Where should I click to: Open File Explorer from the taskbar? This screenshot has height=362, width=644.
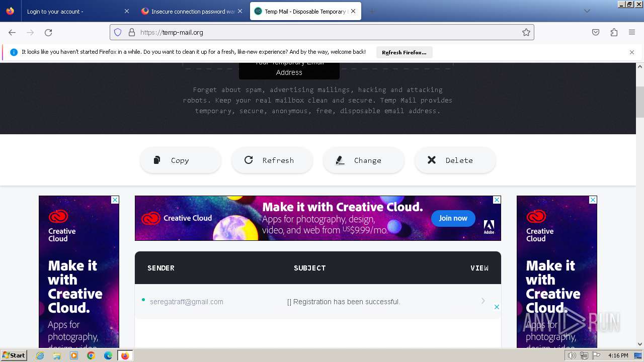tap(57, 355)
